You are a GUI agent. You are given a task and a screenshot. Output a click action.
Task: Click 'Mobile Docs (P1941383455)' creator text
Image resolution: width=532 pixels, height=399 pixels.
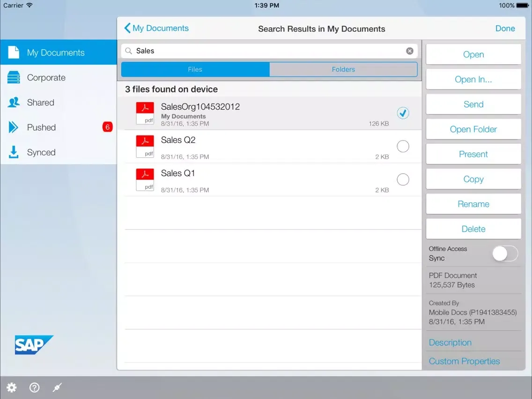pos(473,312)
